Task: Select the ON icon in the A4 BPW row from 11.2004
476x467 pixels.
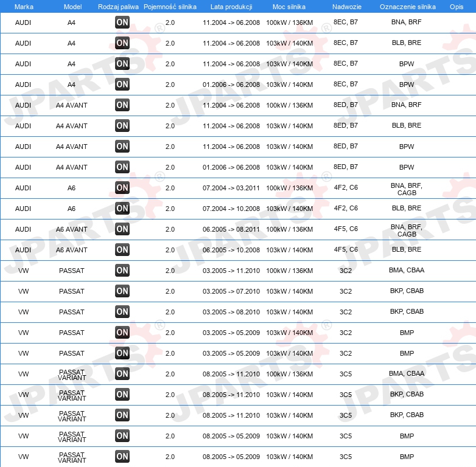Action: coord(122,64)
